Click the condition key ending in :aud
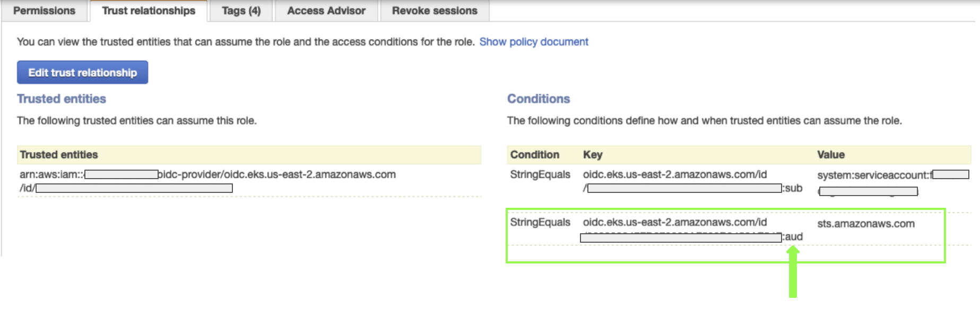The width and height of the screenshot is (980, 309). point(675,223)
